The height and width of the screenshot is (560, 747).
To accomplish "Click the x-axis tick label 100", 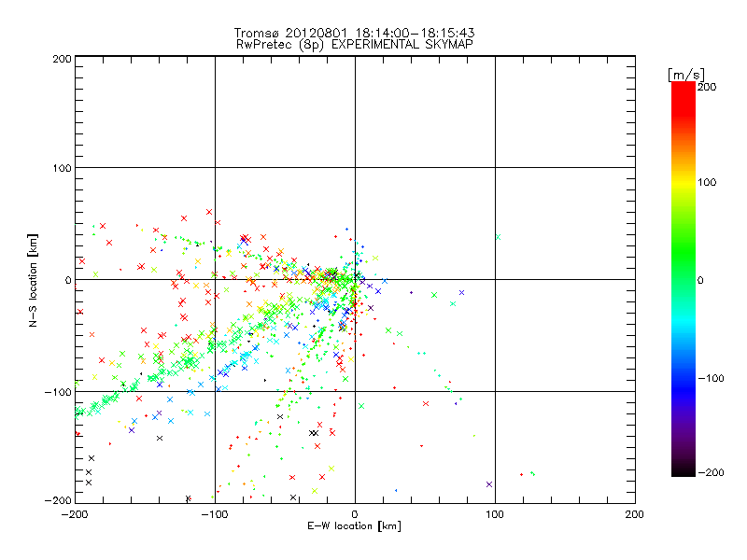I will [495, 514].
